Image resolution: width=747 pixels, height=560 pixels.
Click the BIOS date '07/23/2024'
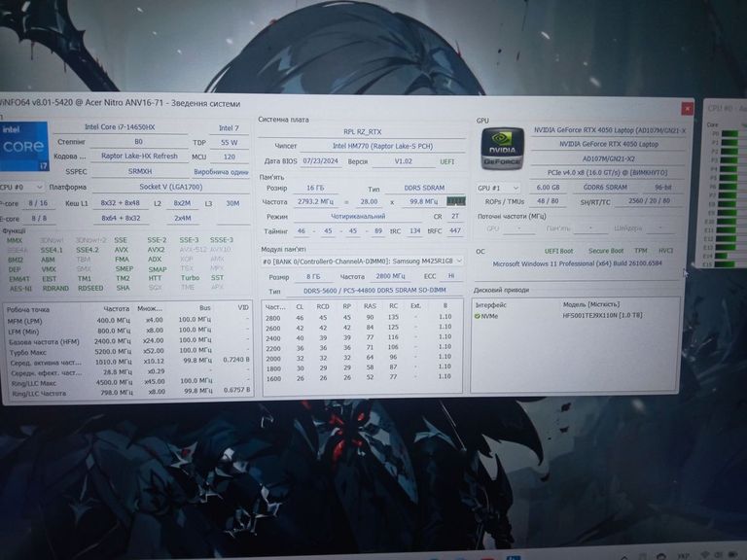click(x=320, y=161)
